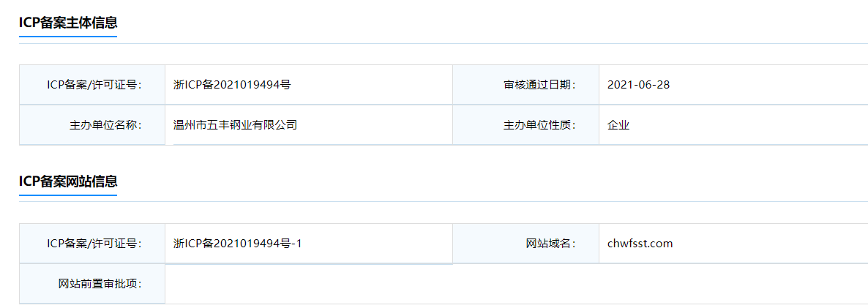Click the gray divider right of 主体信息 underline
This screenshot has height=308, width=868.
[x=490, y=43]
